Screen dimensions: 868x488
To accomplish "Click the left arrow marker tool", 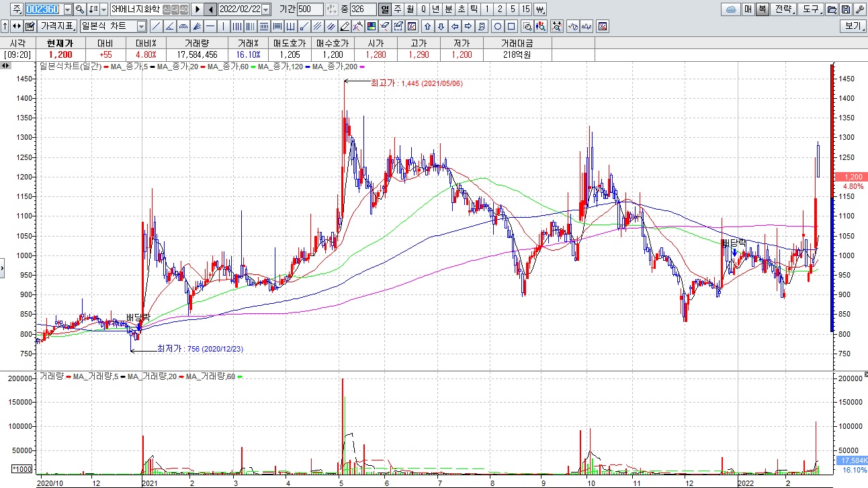I will tap(455, 26).
